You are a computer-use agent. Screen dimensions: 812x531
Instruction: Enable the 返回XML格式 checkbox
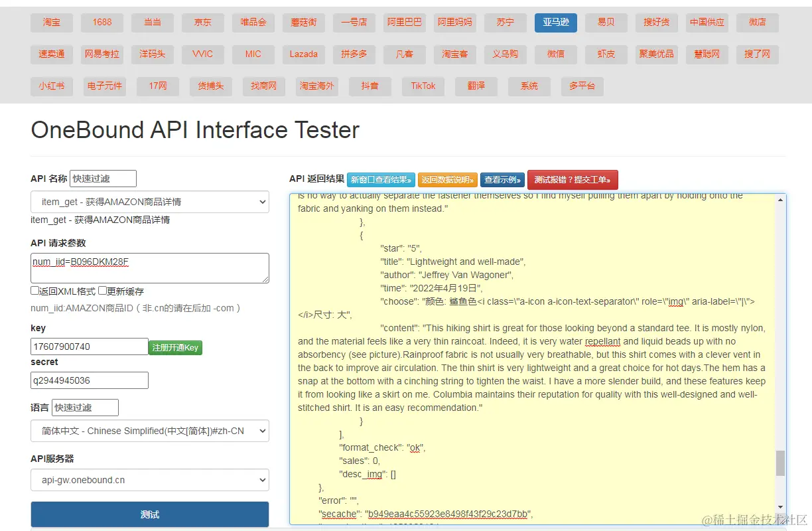[x=35, y=291]
